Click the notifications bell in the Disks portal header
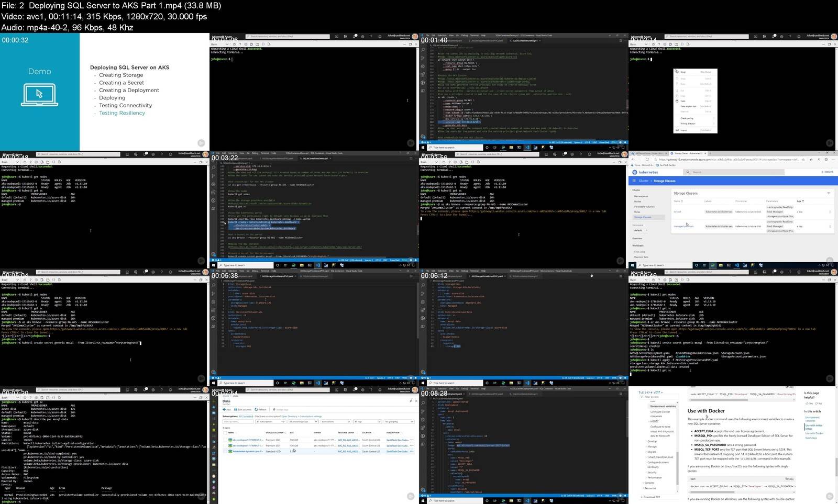The height and width of the screenshot is (504, 838). pyautogui.click(x=354, y=390)
